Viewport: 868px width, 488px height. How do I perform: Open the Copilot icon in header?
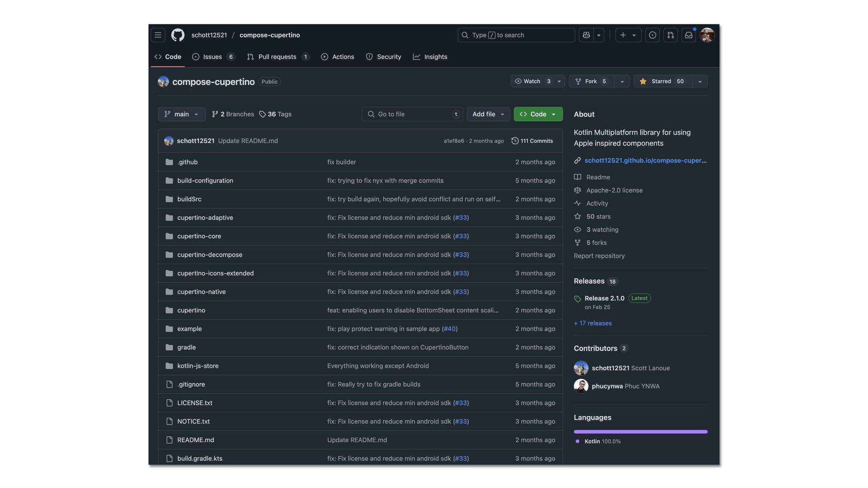pos(586,35)
